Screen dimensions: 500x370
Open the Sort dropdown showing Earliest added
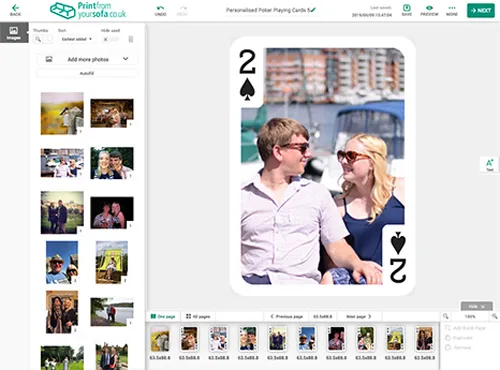pos(76,39)
